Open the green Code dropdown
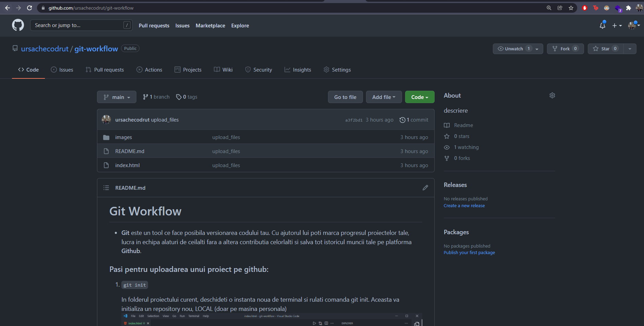644x326 pixels. [420, 97]
